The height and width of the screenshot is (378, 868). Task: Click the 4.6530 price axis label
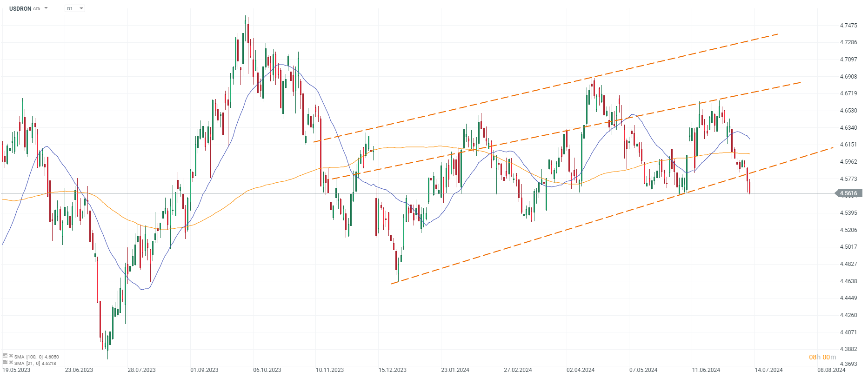(848, 111)
